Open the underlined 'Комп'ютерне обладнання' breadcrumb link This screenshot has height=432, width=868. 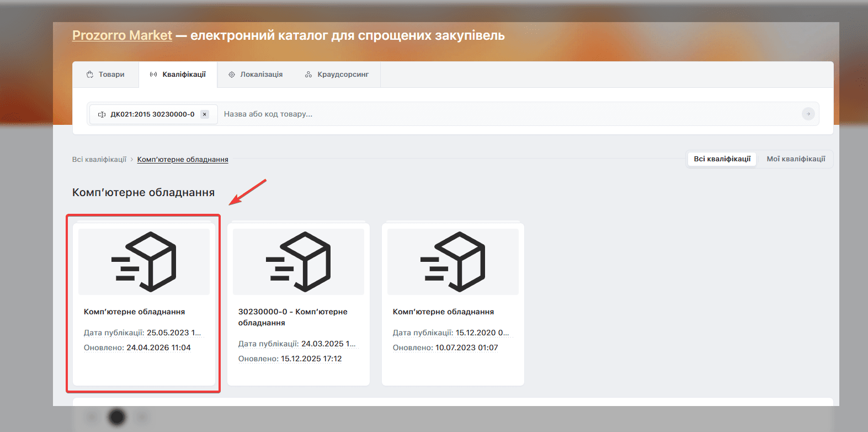pyautogui.click(x=183, y=160)
